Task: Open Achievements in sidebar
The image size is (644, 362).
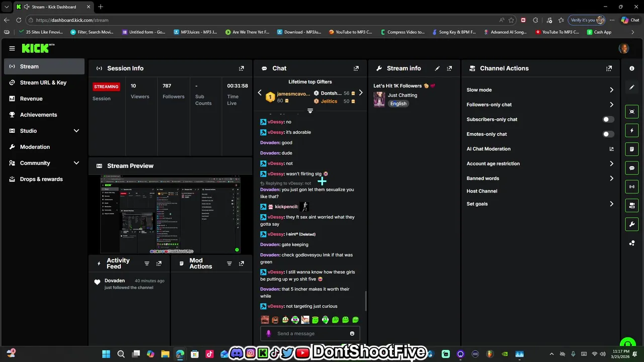Action: point(44,115)
